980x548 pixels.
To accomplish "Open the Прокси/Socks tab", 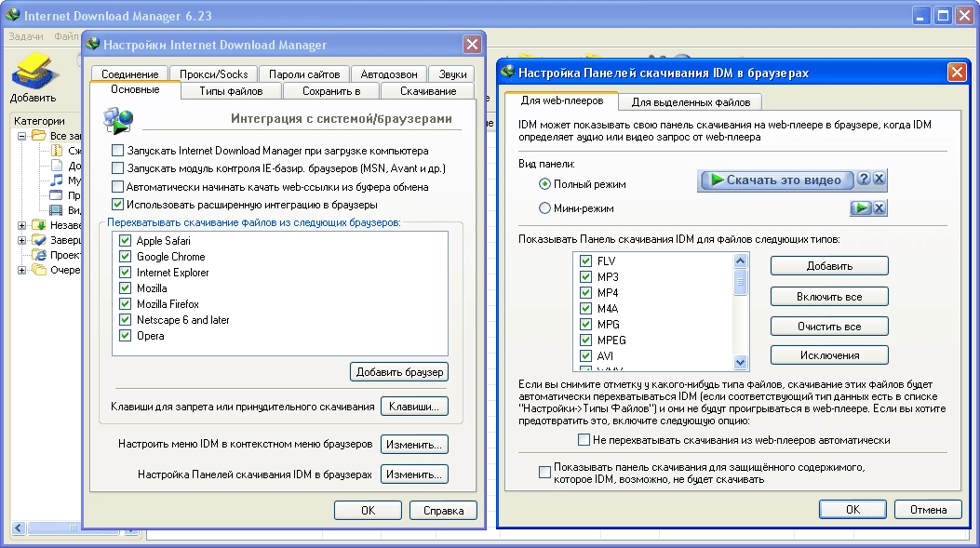I will click(x=214, y=74).
